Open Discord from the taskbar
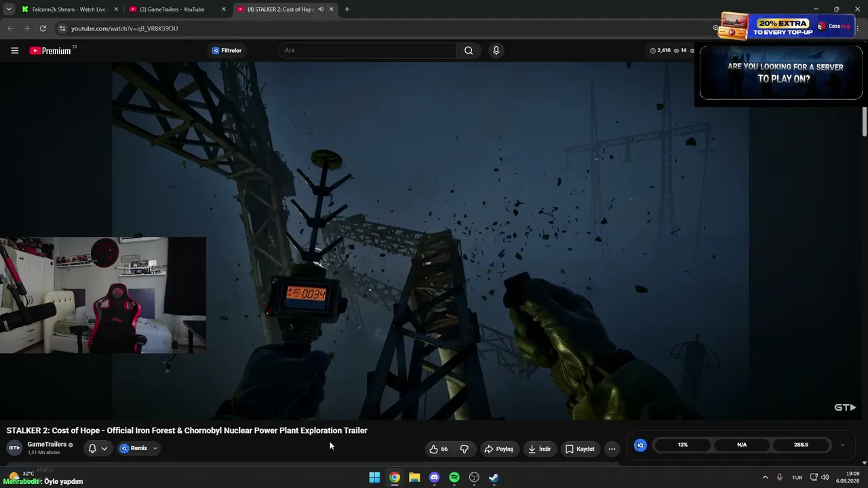 (x=434, y=477)
